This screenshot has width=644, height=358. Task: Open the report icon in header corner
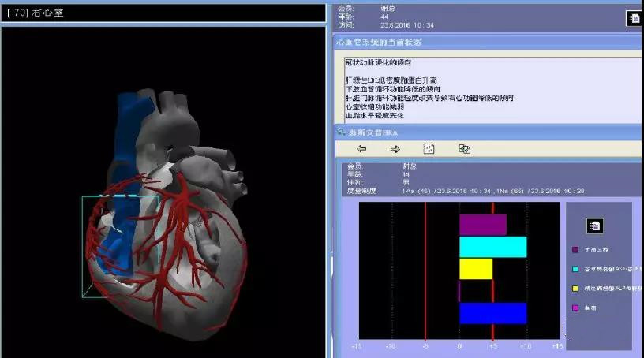(635, 18)
